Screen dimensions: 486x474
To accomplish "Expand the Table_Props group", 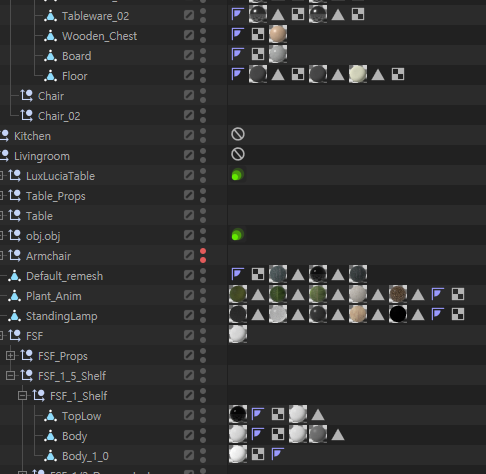I will pyautogui.click(x=1, y=196).
